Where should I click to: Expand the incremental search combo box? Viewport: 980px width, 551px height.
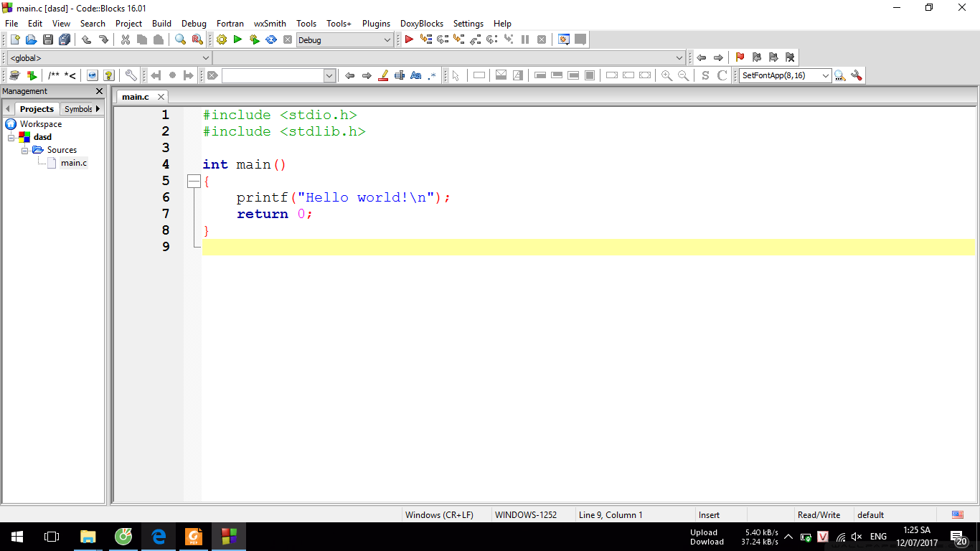tap(329, 75)
